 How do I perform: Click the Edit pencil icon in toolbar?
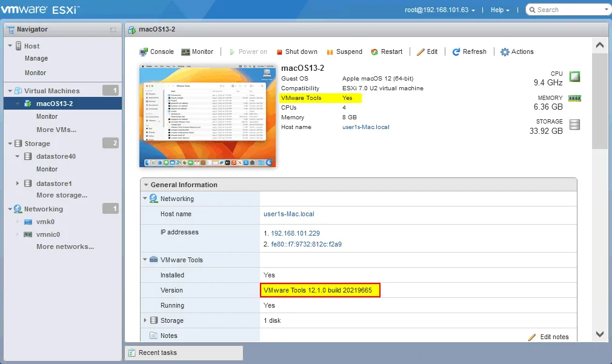pyautogui.click(x=421, y=52)
